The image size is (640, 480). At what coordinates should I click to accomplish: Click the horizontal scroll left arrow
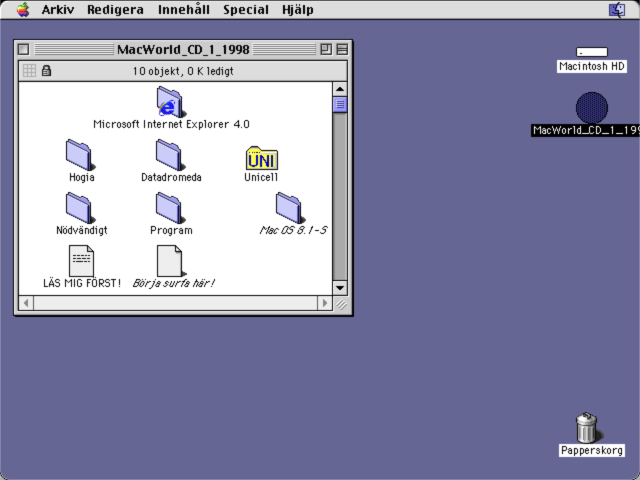pos(26,303)
